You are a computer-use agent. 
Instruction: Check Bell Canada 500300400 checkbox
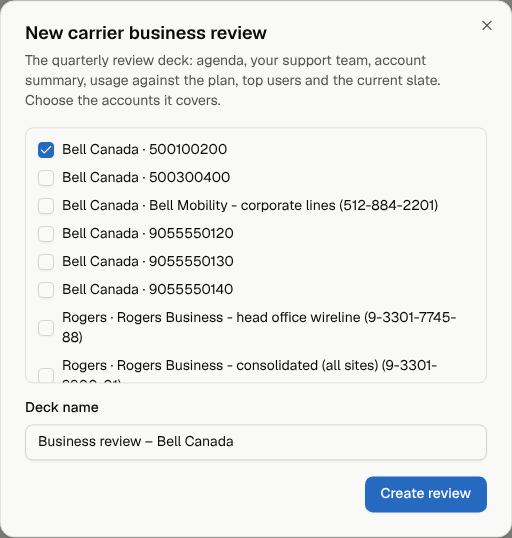point(46,178)
